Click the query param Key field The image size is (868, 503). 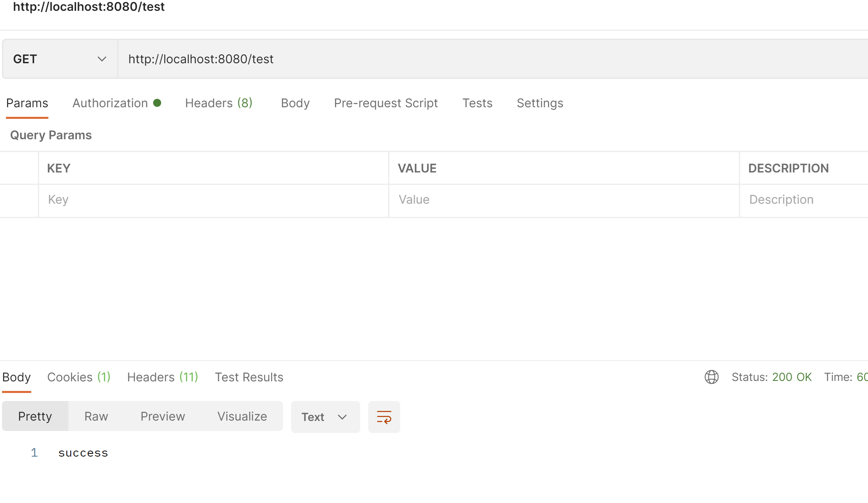pos(214,200)
